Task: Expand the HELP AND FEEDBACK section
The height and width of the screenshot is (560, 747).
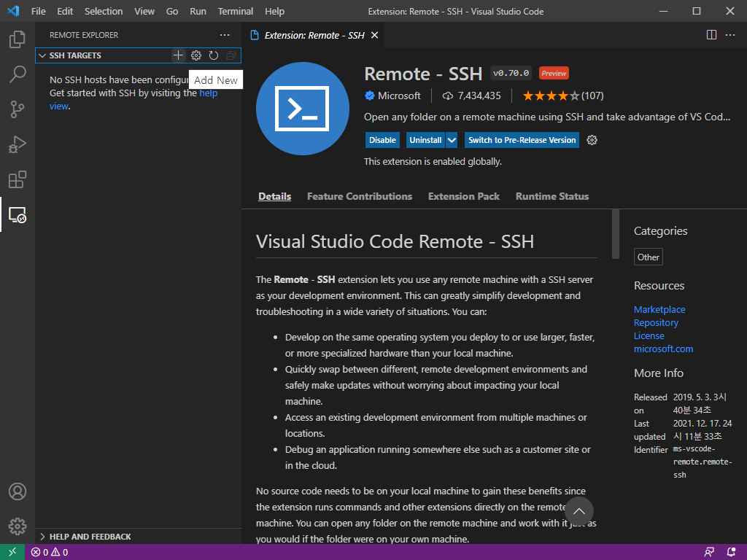Action: point(138,537)
